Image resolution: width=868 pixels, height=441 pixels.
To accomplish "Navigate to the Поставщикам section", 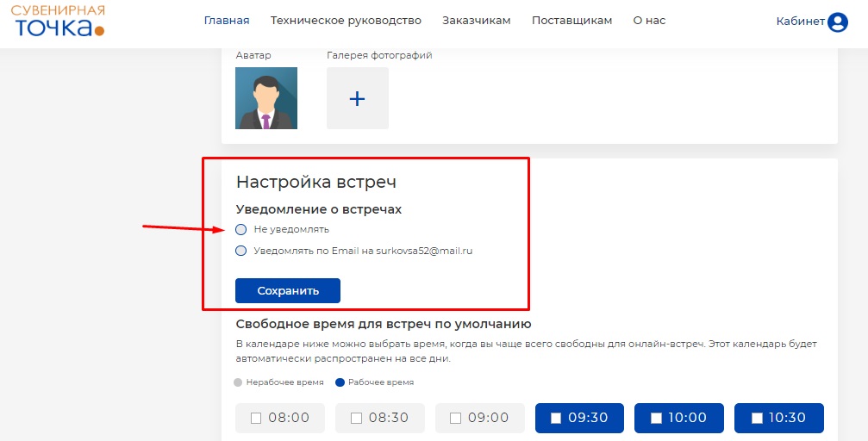I will click(571, 21).
